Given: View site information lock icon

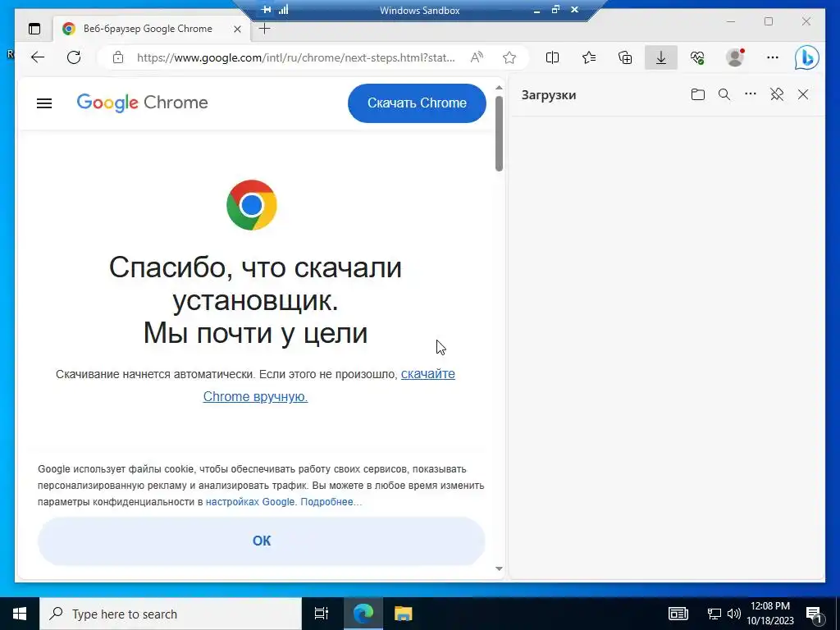Looking at the screenshot, I should click(118, 57).
